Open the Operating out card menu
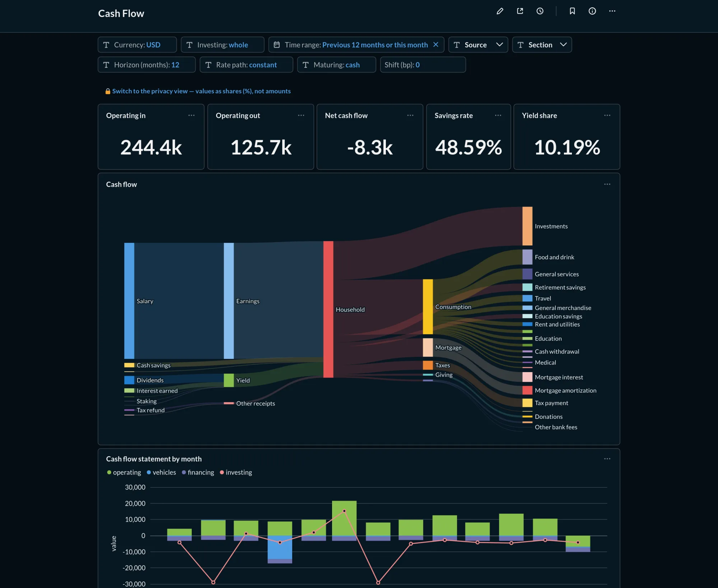Viewport: 718px width, 588px height. tap(301, 115)
